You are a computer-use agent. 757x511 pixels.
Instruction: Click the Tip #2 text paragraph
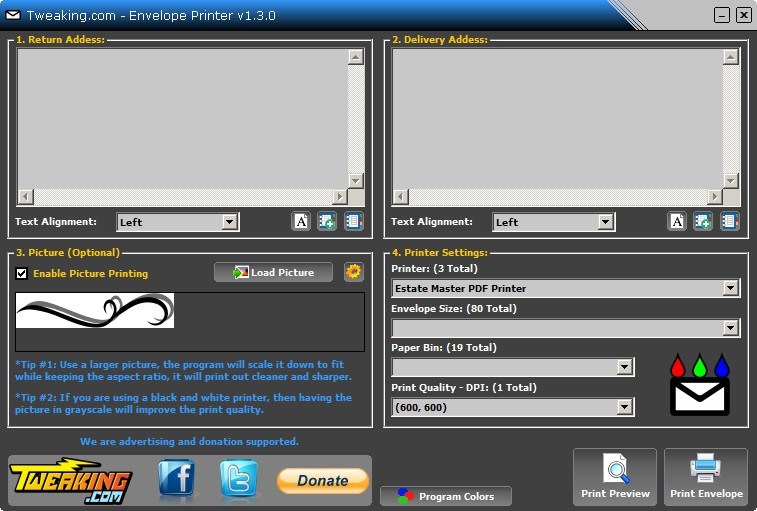tap(183, 404)
